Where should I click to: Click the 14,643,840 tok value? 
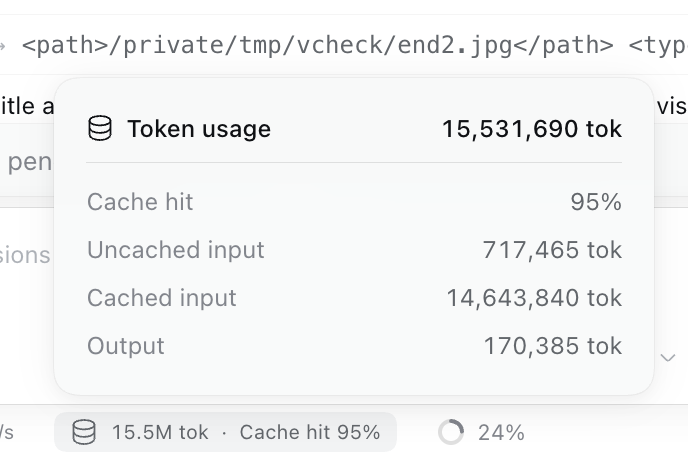[x=534, y=298]
